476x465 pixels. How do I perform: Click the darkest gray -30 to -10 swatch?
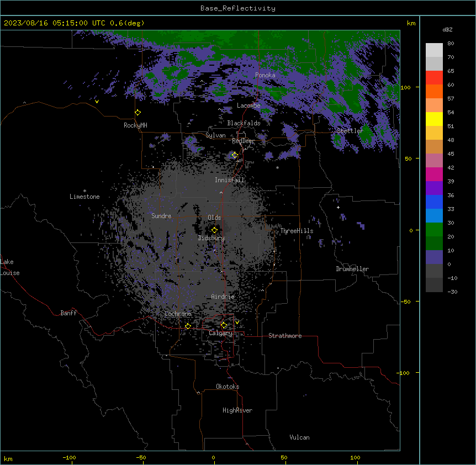pyautogui.click(x=434, y=285)
